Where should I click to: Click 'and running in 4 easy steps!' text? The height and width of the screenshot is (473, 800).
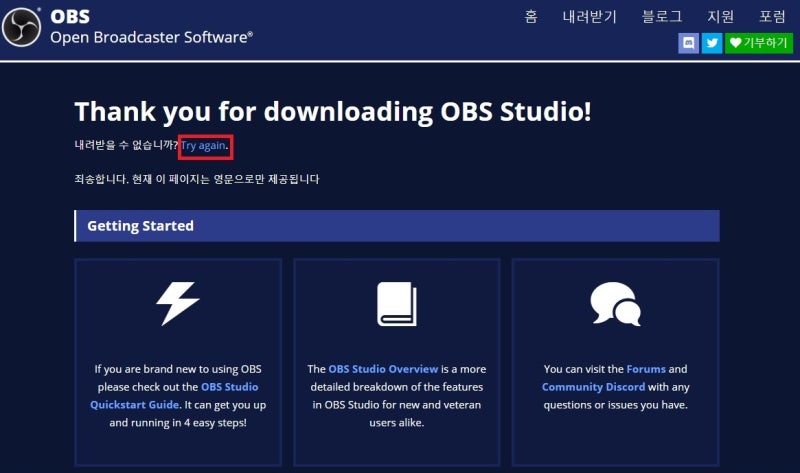tap(178, 422)
